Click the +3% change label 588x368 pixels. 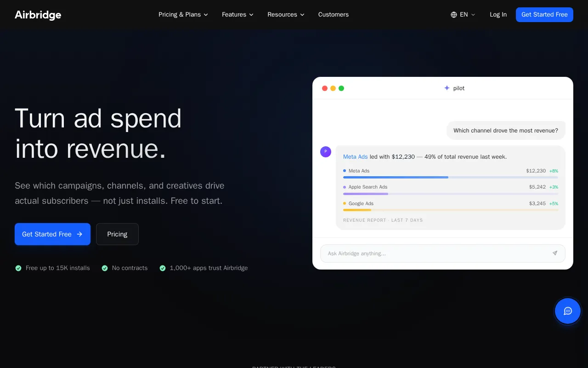point(554,187)
